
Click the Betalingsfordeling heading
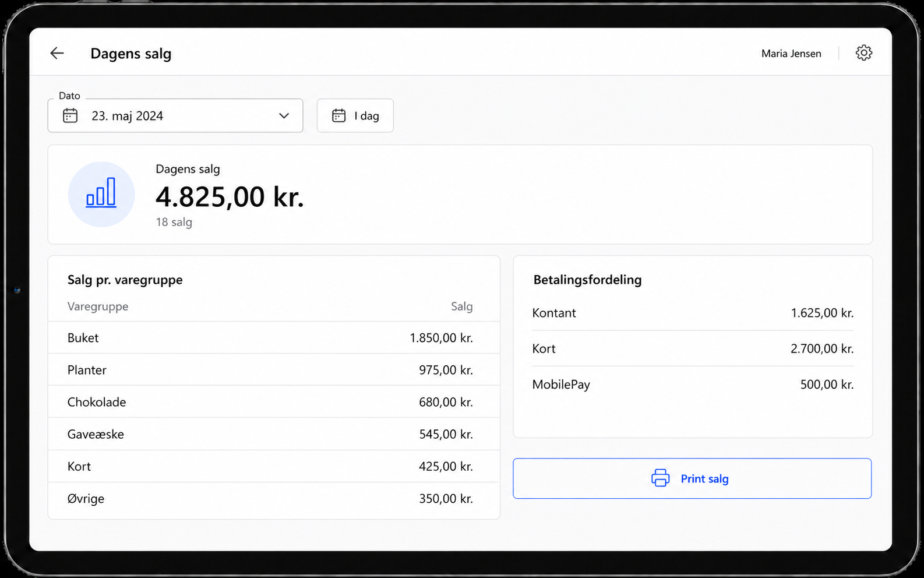click(x=588, y=280)
